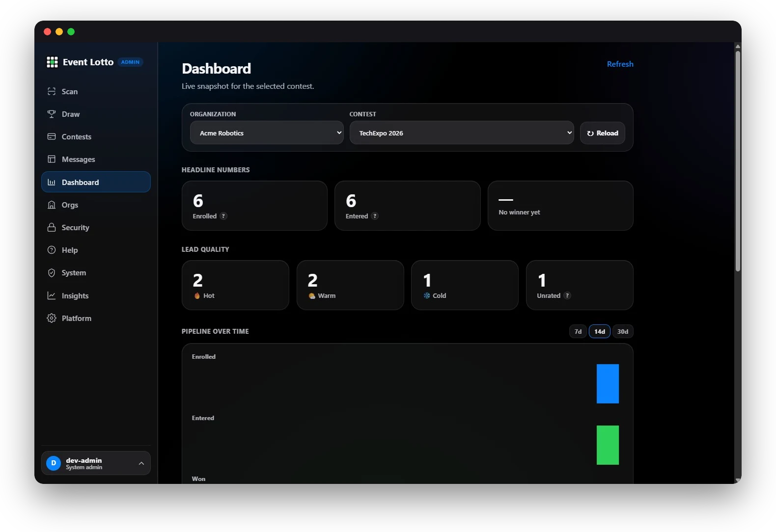Click the Messages layout icon

(x=52, y=159)
